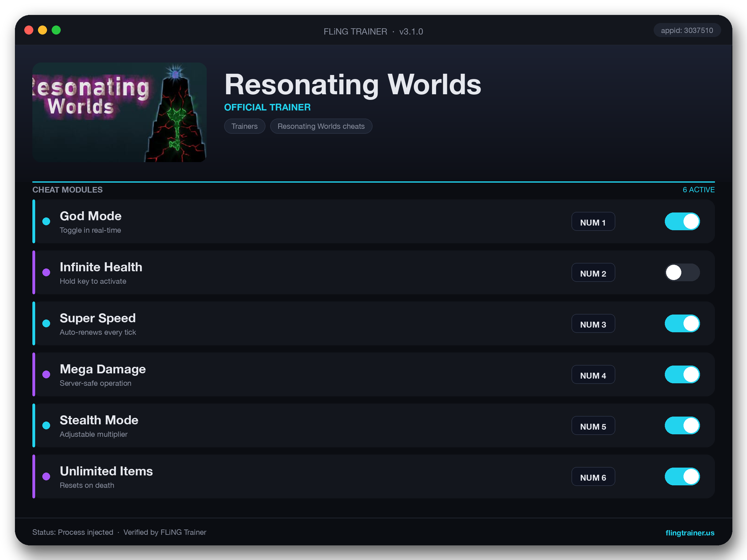Click the NUM 6 hotkey badge
The width and height of the screenshot is (747, 560).
(593, 476)
